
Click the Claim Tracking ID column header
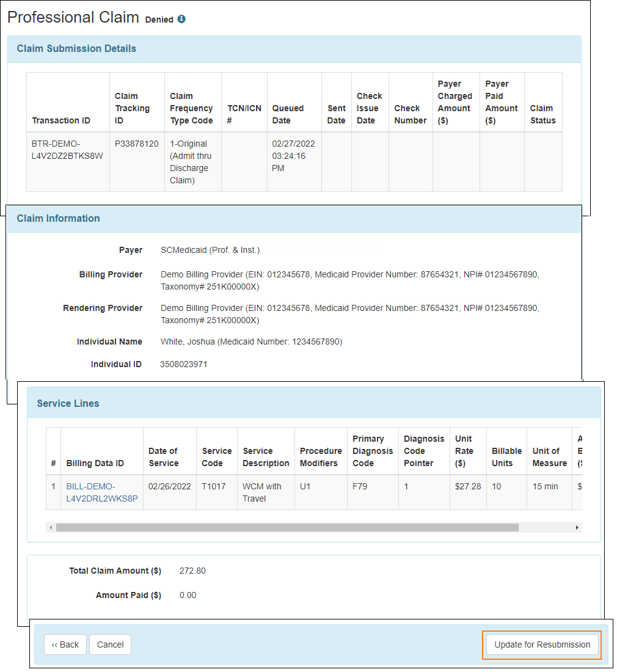133,108
